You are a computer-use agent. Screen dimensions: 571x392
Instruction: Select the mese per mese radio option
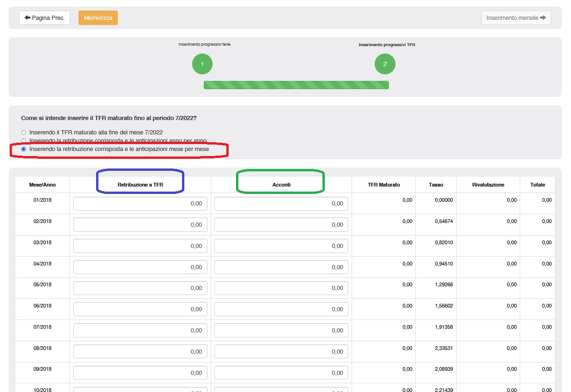click(24, 150)
